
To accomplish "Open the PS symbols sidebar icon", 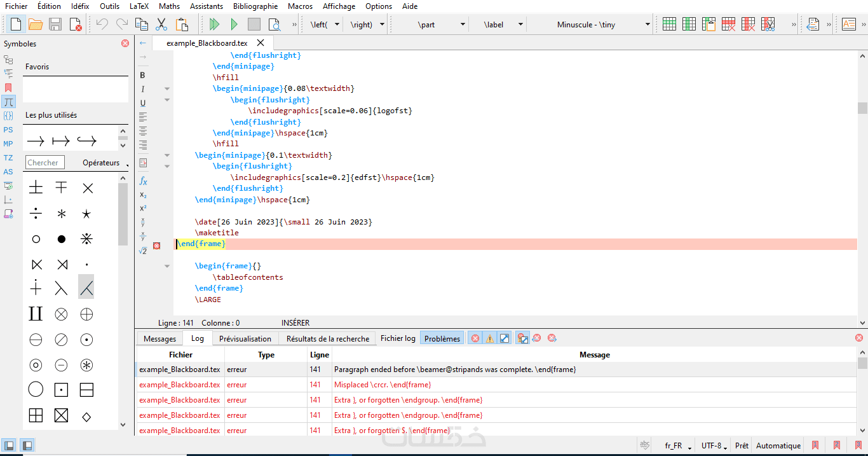I will (x=8, y=130).
